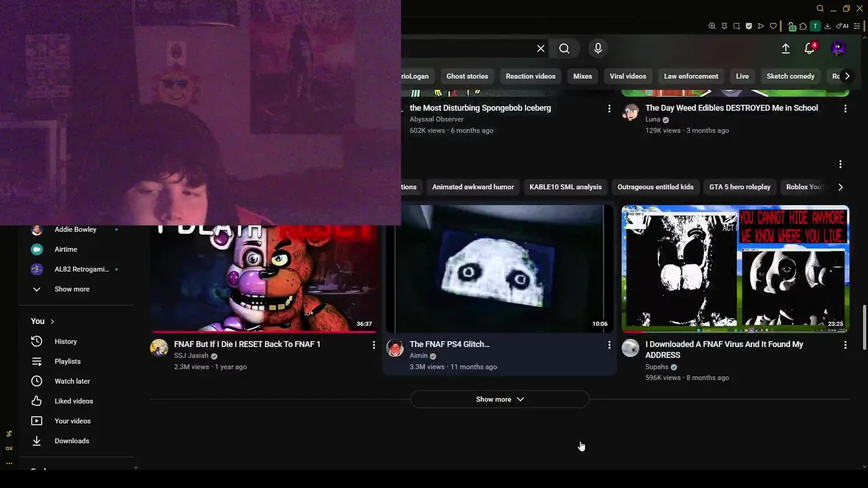868x488 pixels.
Task: Click the browser zoom magnifier icon
Action: coord(712,26)
